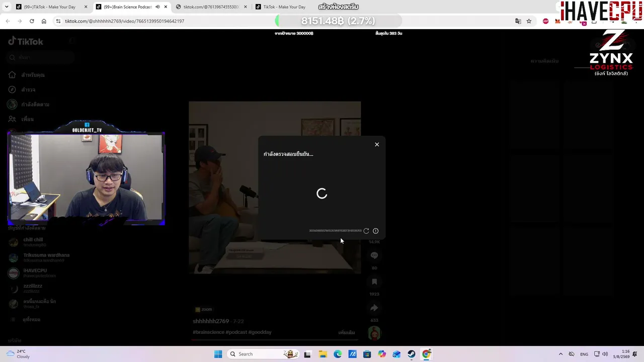Switch to Chrome on the taskbar
Image resolution: width=644 pixels, height=362 pixels.
(x=426, y=354)
